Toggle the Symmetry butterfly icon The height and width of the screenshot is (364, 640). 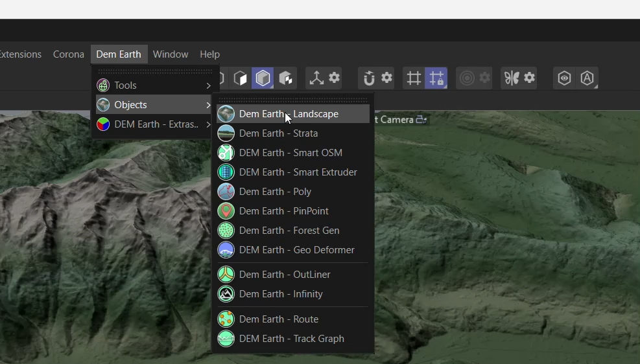[512, 78]
